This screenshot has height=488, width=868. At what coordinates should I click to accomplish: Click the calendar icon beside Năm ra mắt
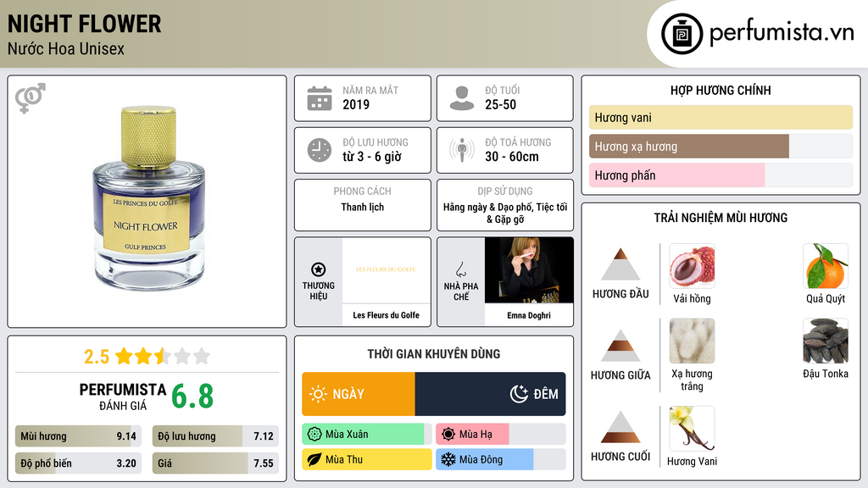tap(320, 98)
